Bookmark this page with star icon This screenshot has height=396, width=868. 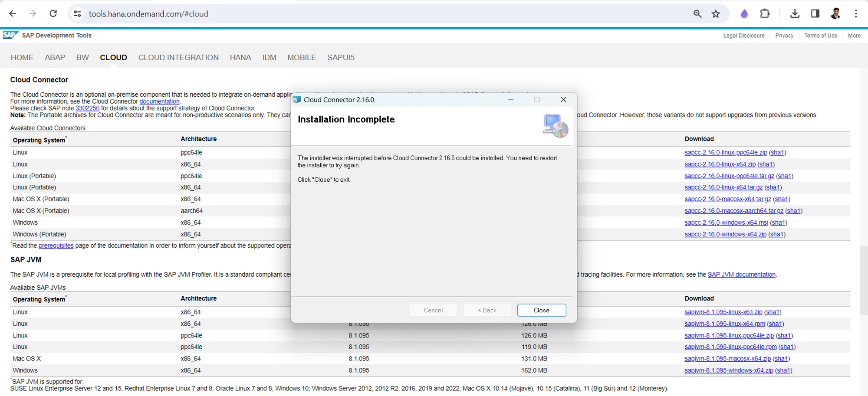pyautogui.click(x=716, y=14)
